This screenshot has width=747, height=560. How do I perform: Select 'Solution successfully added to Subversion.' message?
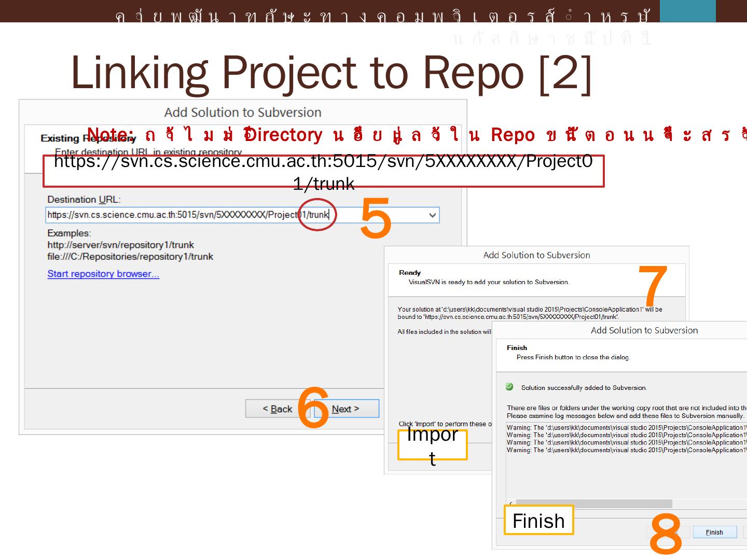(584, 388)
